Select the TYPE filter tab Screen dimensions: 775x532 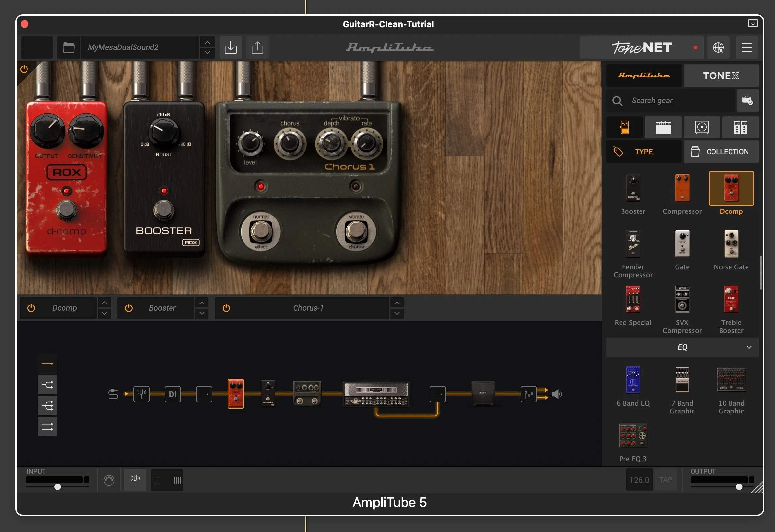[x=644, y=152]
